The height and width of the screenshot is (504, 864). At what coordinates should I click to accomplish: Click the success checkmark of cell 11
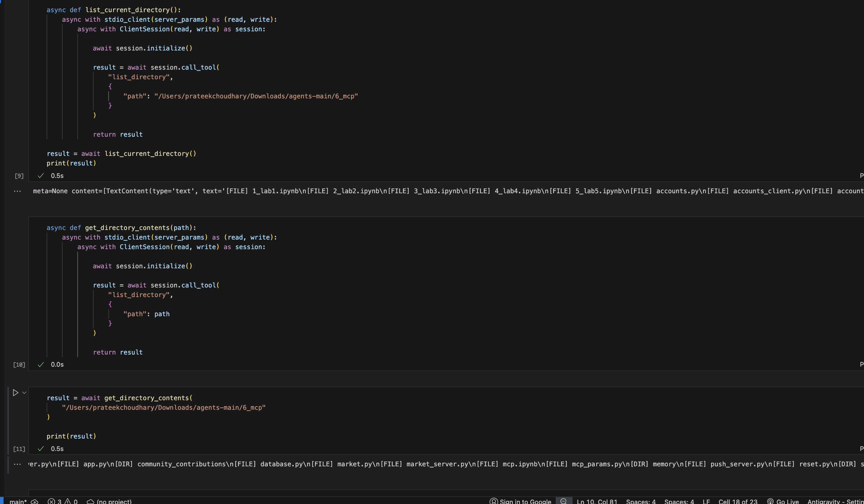pyautogui.click(x=41, y=449)
